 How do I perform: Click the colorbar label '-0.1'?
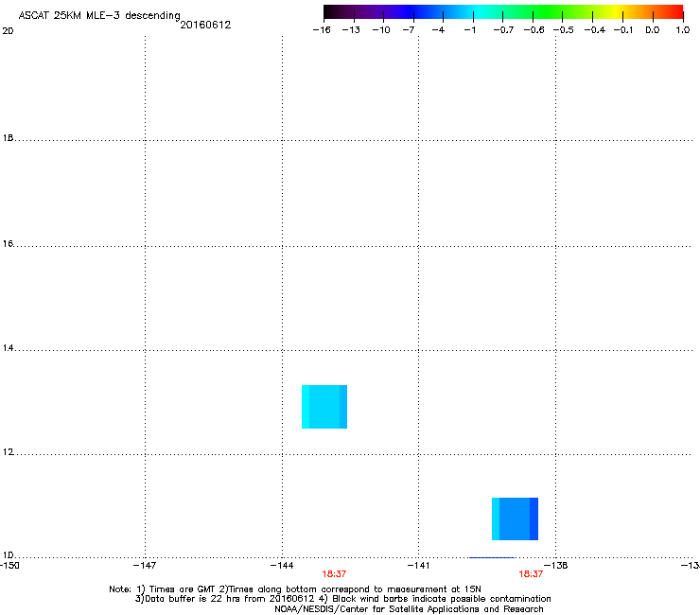pyautogui.click(x=623, y=30)
